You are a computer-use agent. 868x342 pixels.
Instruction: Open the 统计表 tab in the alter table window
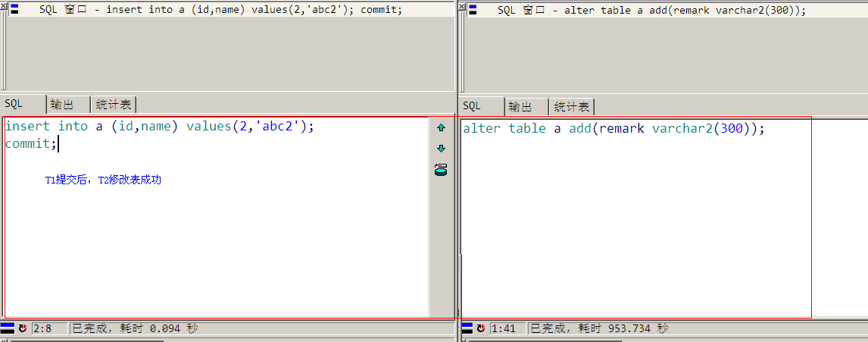[572, 106]
